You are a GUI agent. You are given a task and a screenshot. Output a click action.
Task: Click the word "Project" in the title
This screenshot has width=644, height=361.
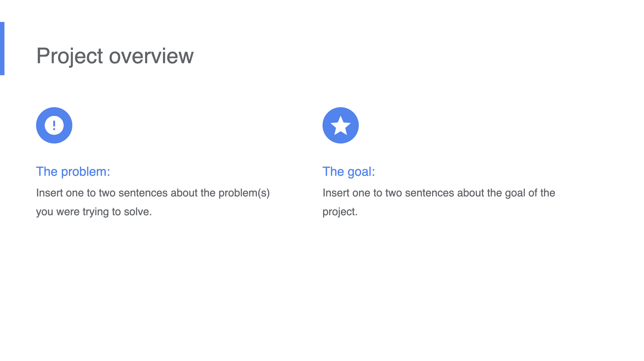tap(70, 56)
